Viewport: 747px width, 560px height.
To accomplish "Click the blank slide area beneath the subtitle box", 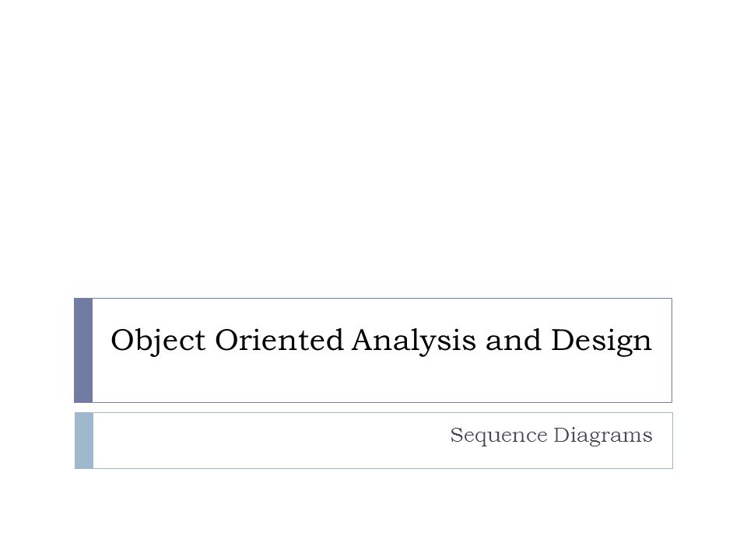I will [x=373, y=514].
